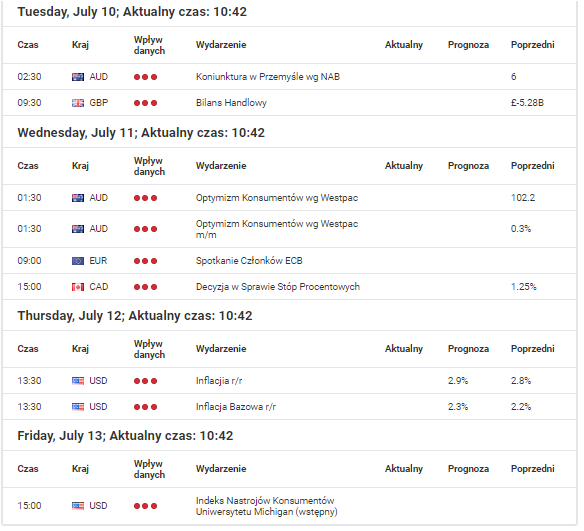Image resolution: width=584 pixels, height=531 pixels.
Task: Open the Bilans Handlowy event
Action: [x=231, y=103]
